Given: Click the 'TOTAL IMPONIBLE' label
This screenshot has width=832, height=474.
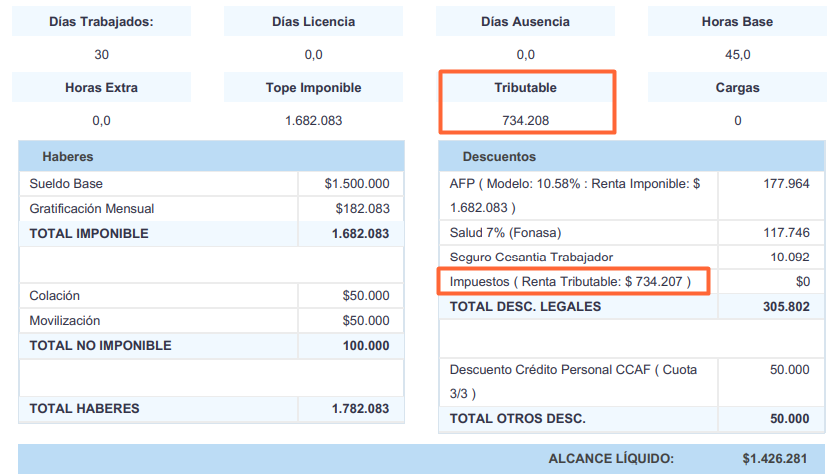Looking at the screenshot, I should [89, 234].
